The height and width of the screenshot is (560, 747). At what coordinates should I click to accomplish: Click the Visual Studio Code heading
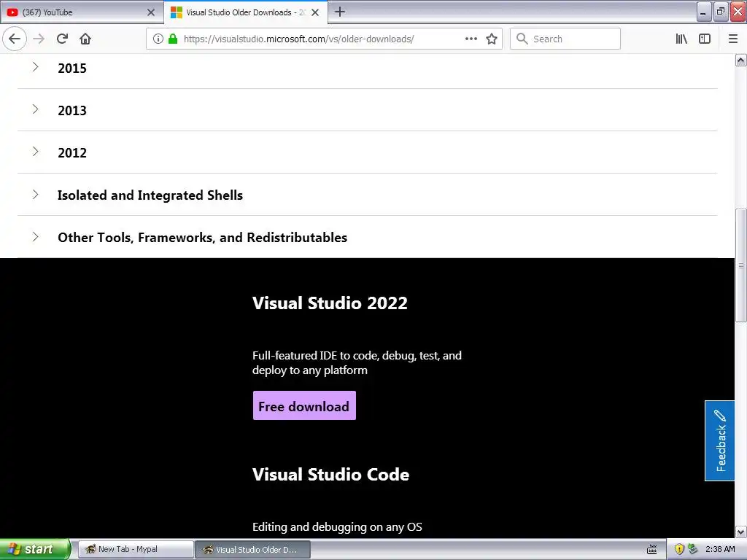330,474
